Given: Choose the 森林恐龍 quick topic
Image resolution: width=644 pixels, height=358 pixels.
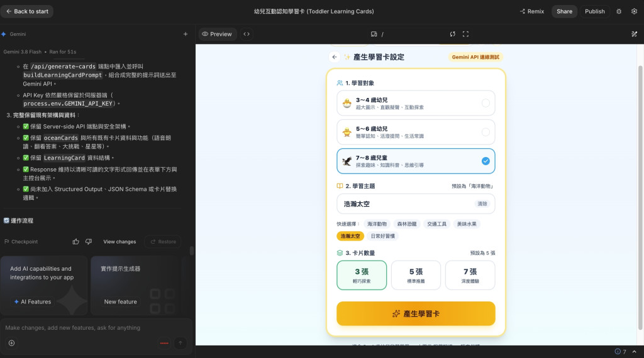Looking at the screenshot, I should 407,224.
